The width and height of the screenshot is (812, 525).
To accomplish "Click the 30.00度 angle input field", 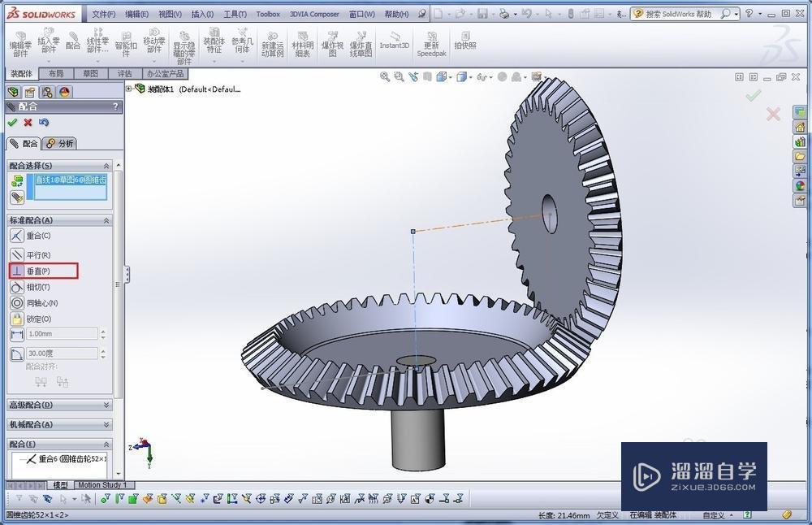I will point(63,354).
